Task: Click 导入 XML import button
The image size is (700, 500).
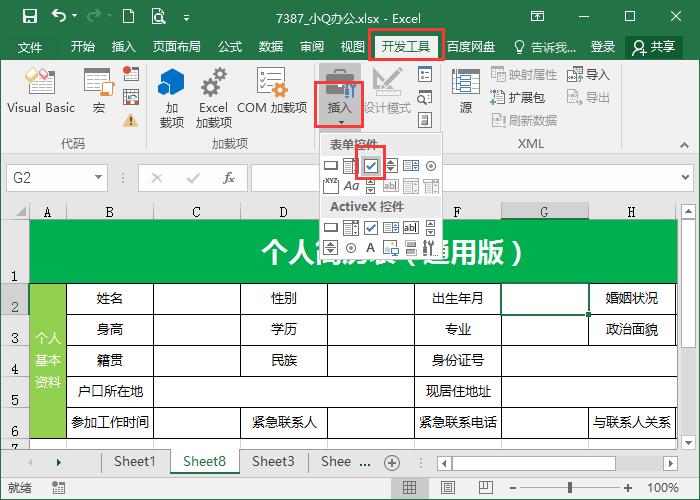Action: (x=588, y=74)
